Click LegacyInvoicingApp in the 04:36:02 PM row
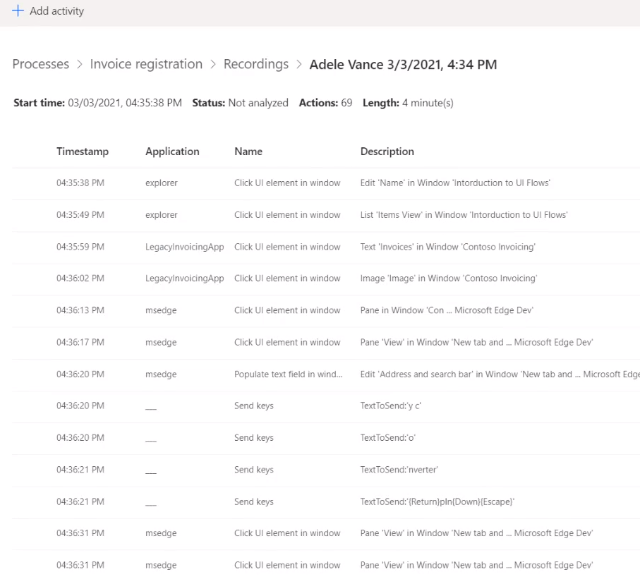640x580 pixels. coord(184,278)
